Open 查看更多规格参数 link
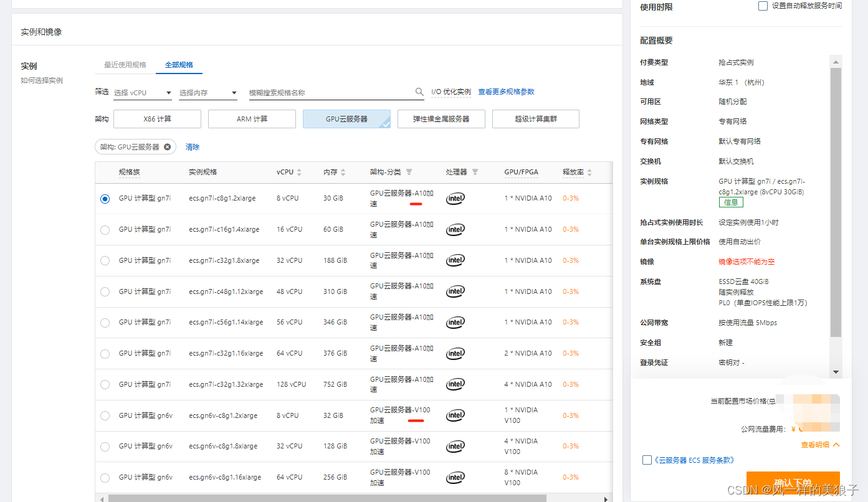This screenshot has height=502, width=868. coord(506,92)
